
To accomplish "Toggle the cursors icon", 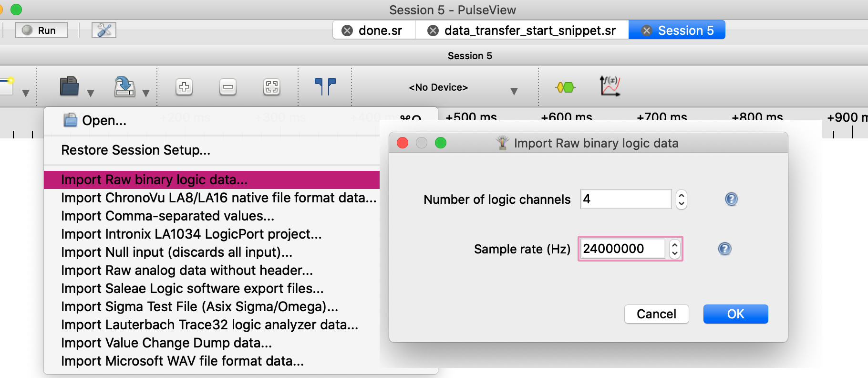I will coord(325,87).
